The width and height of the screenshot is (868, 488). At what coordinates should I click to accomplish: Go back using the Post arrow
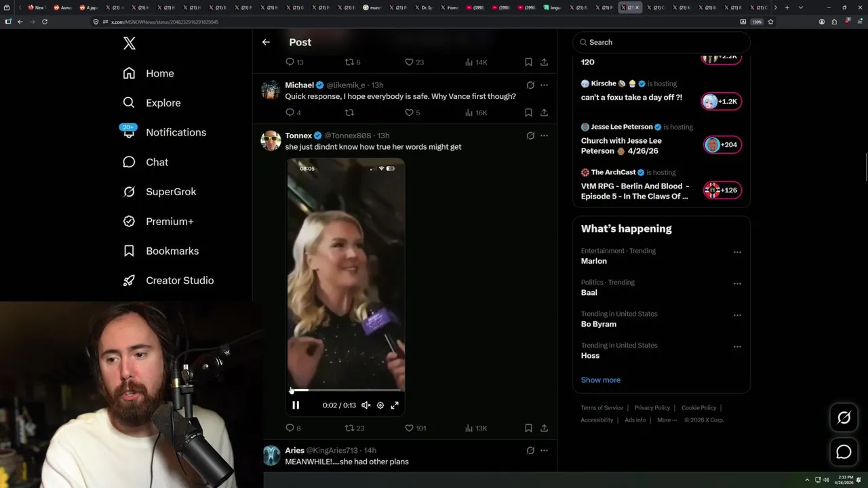(266, 42)
